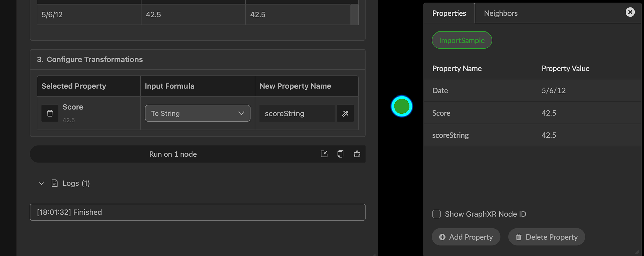
Task: Click the broom clear icon beside Run
Action: click(357, 154)
